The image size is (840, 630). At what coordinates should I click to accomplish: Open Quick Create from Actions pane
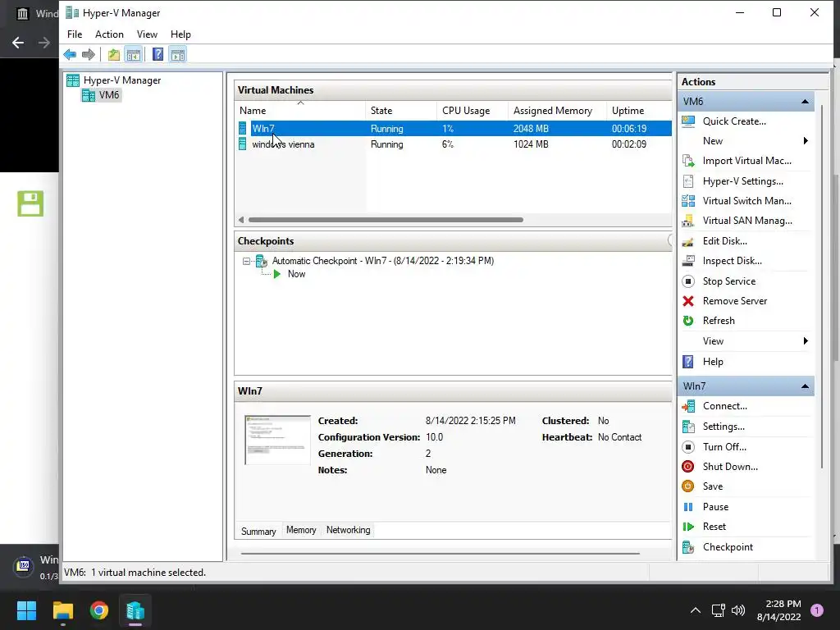point(734,121)
